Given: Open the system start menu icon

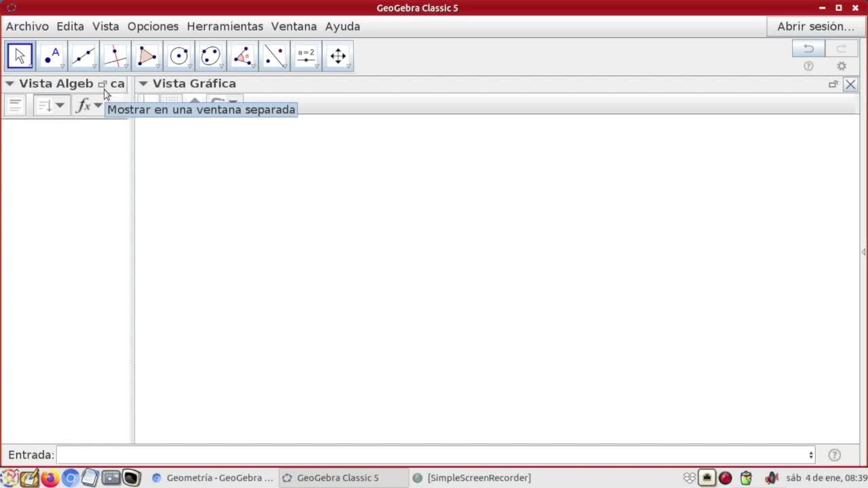Looking at the screenshot, I should (x=9, y=478).
